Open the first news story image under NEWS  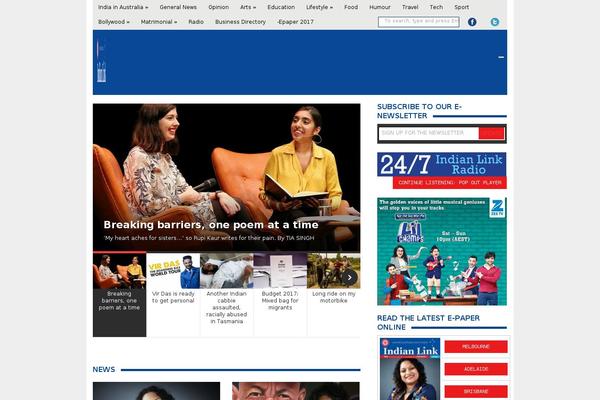pos(157,391)
